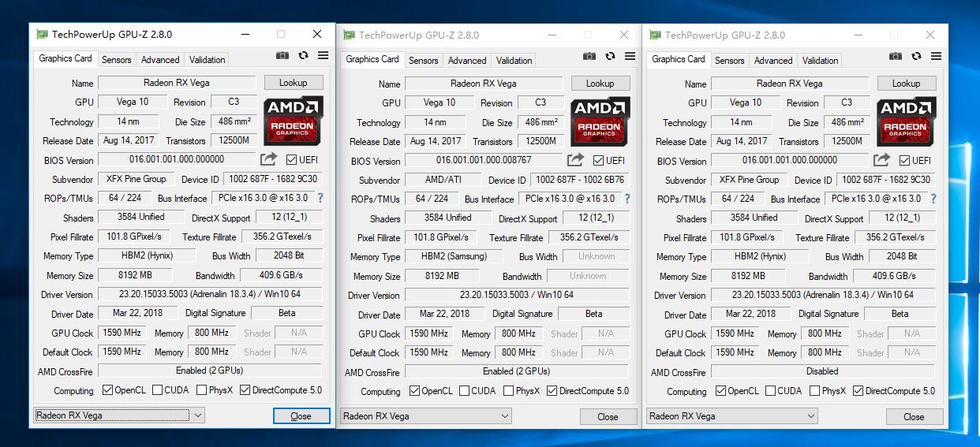Click bus interface question mark in left window

tap(320, 199)
